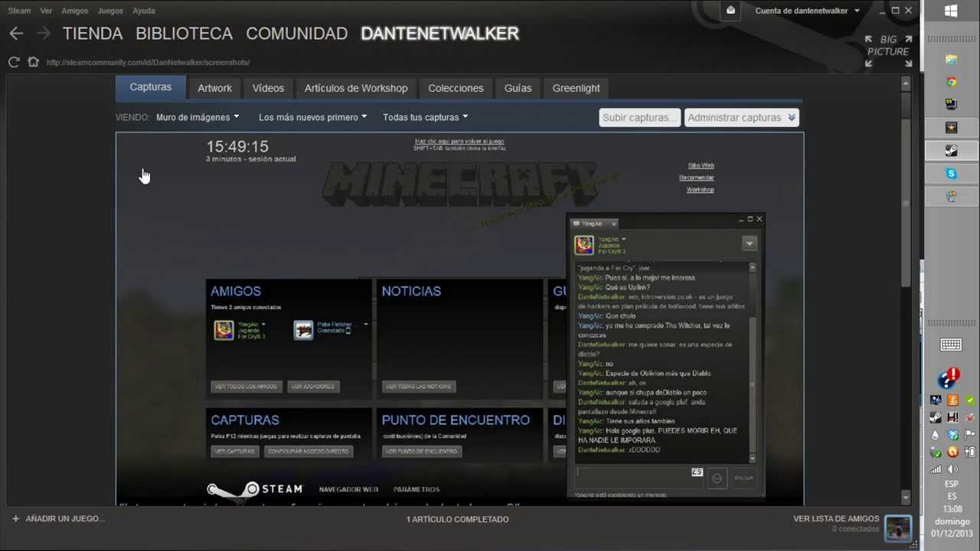
Task: Open the Windows Start button
Action: click(951, 11)
